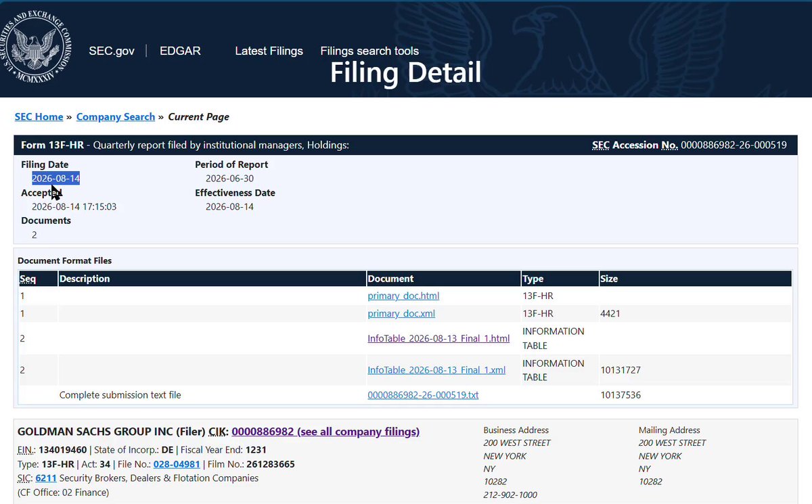Click Business Address phone 212-902-1000

click(x=510, y=495)
